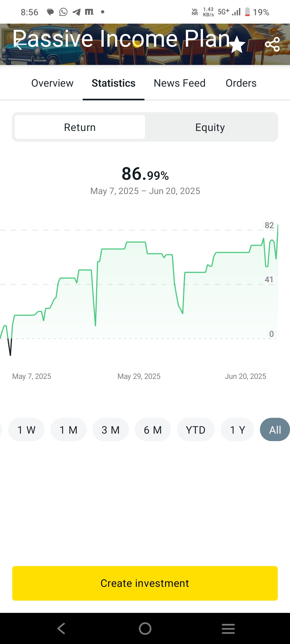The width and height of the screenshot is (290, 644).
Task: Tap the share icon in the header
Action: [x=272, y=45]
